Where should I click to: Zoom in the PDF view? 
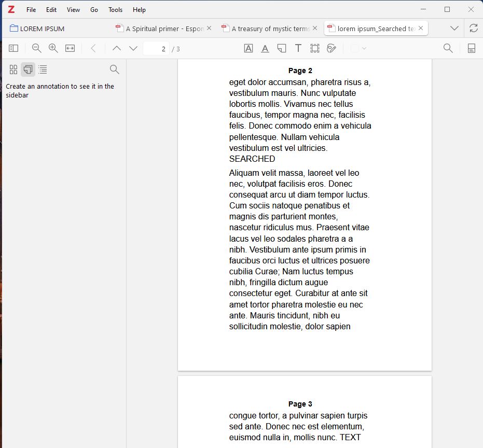click(53, 48)
